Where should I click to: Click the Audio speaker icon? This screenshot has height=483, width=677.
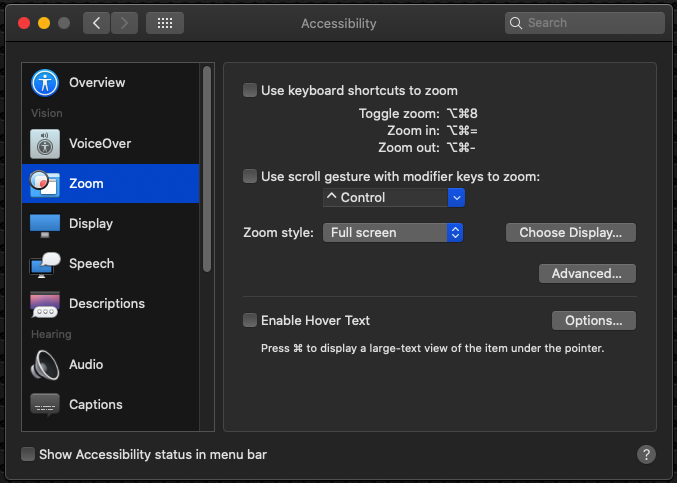pos(45,365)
